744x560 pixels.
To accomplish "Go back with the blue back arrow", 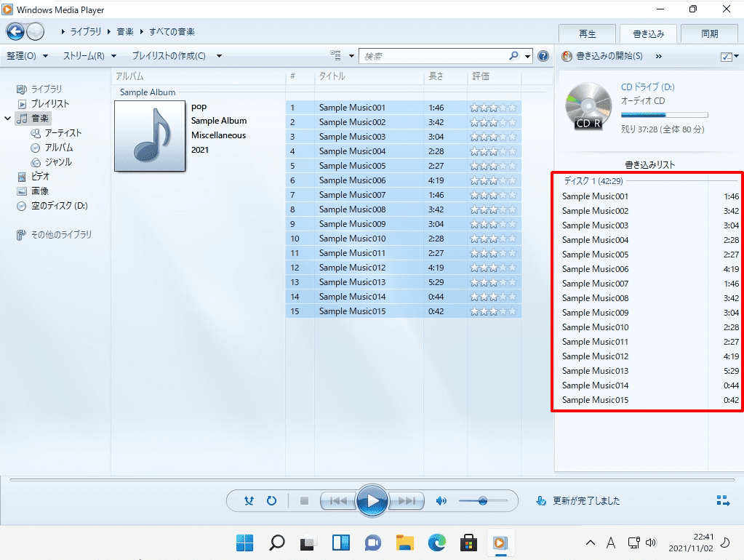I will pos(15,32).
